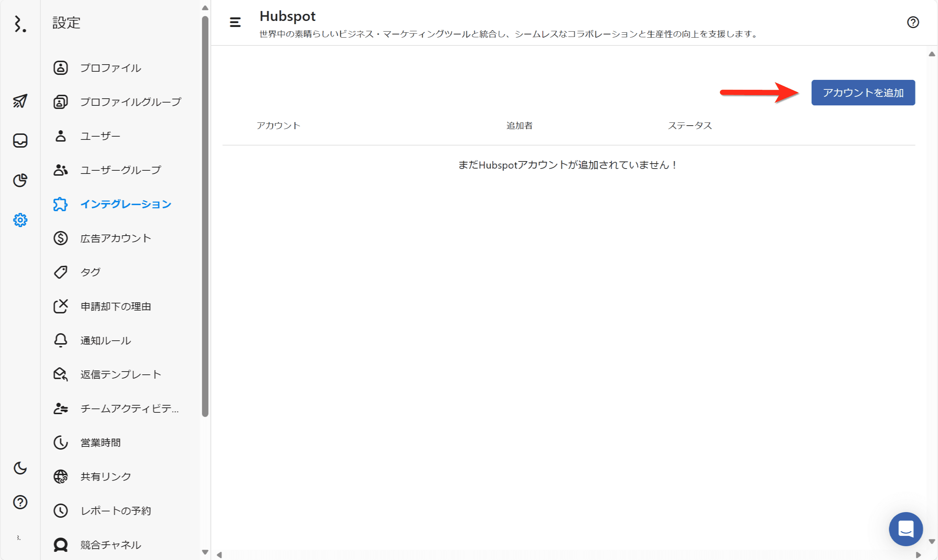Image resolution: width=938 pixels, height=560 pixels.
Task: Click the help icon at top right
Action: click(x=913, y=22)
